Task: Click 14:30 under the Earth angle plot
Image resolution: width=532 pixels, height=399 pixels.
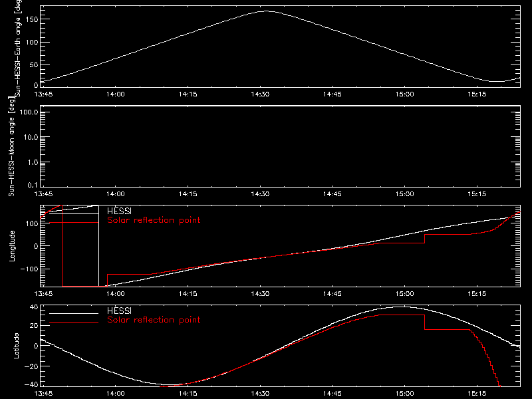Action: click(x=260, y=94)
